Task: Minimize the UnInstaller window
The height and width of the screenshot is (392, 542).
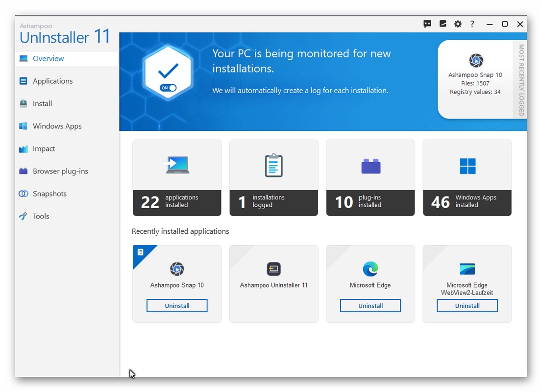Action: [490, 24]
